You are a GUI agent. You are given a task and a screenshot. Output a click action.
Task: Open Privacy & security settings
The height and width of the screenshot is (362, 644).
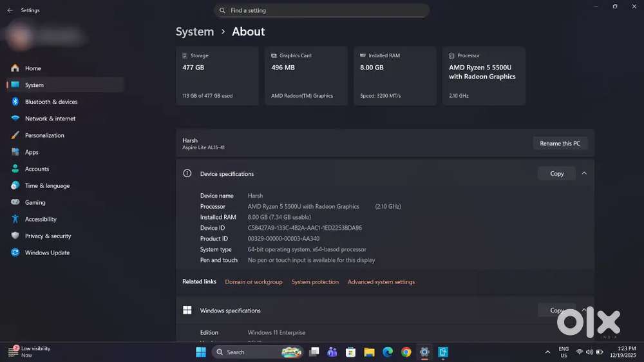click(x=48, y=236)
